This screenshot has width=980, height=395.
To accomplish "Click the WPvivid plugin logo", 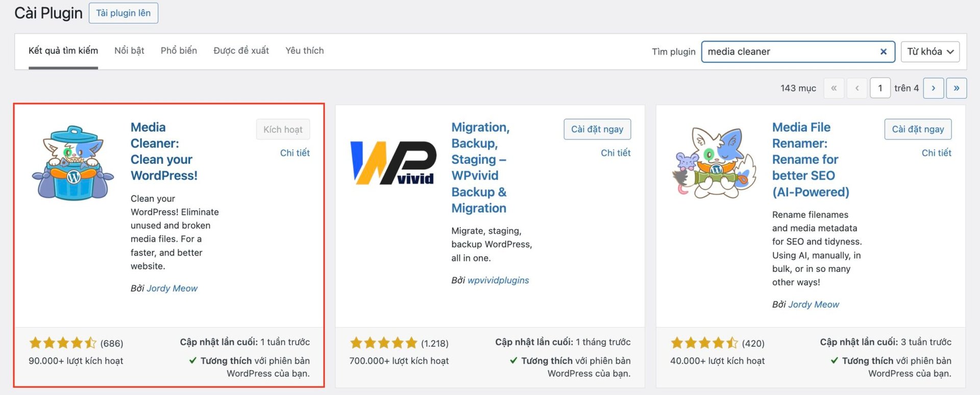I will (393, 163).
